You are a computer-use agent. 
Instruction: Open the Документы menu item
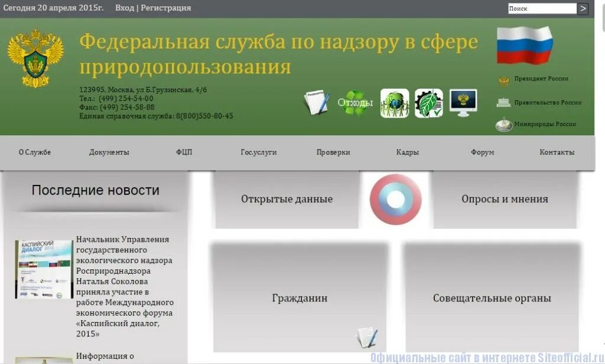click(109, 152)
